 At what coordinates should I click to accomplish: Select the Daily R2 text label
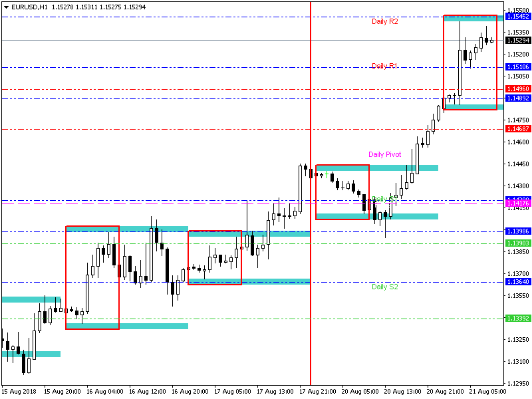(384, 22)
